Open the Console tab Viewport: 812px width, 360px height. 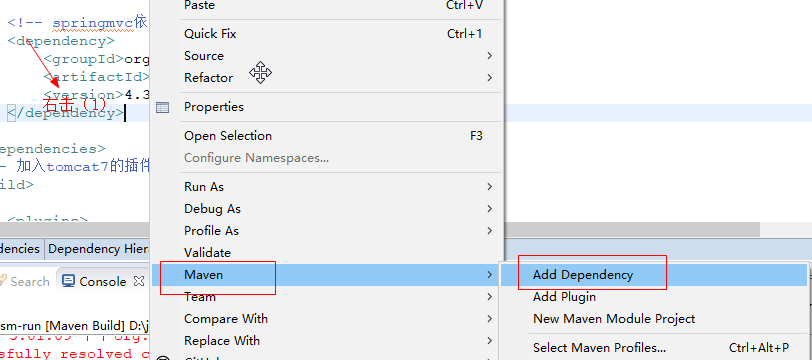pos(103,281)
